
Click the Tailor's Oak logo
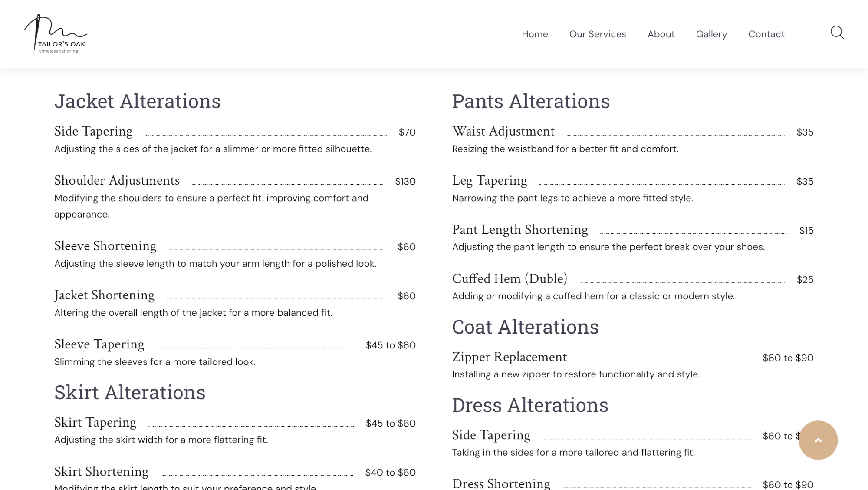coord(56,34)
